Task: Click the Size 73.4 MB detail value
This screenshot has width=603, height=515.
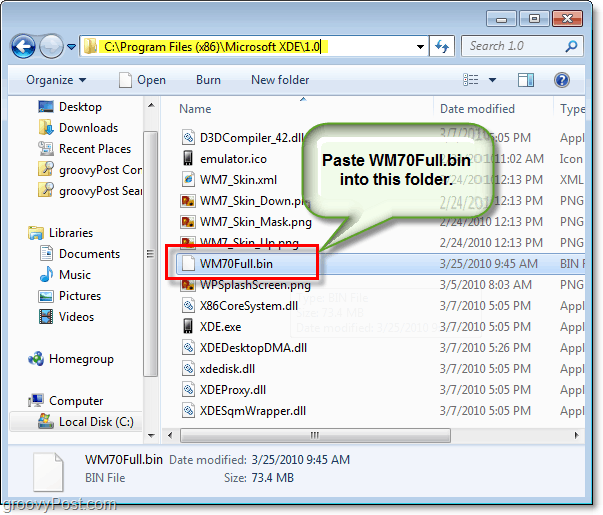Action: [x=273, y=478]
